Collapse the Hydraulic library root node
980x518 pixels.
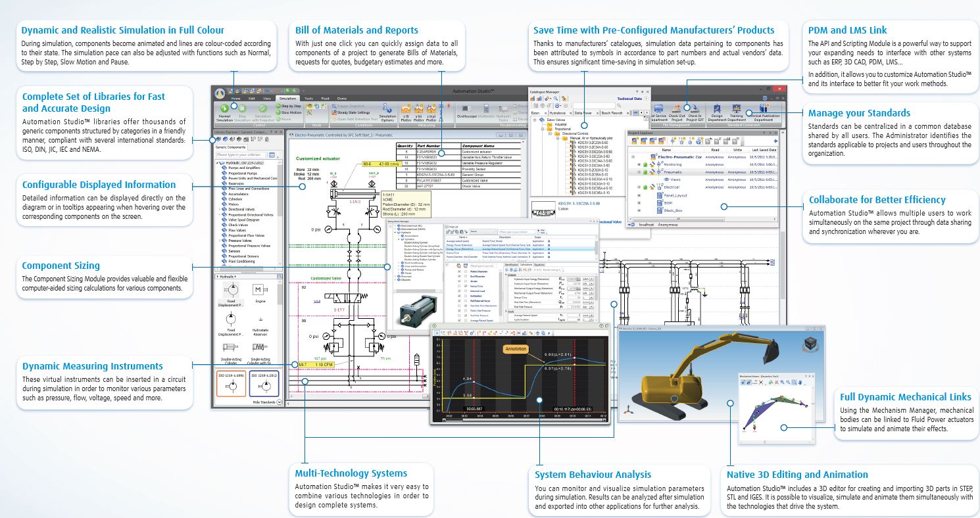[x=217, y=162]
